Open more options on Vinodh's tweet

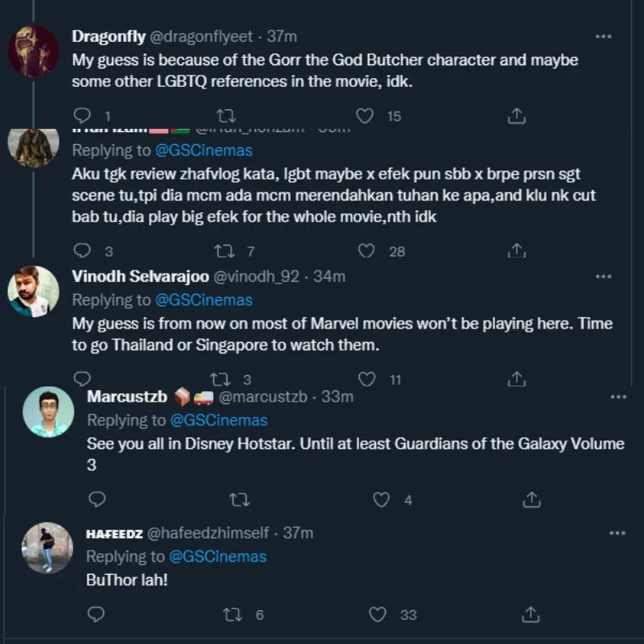click(x=603, y=276)
